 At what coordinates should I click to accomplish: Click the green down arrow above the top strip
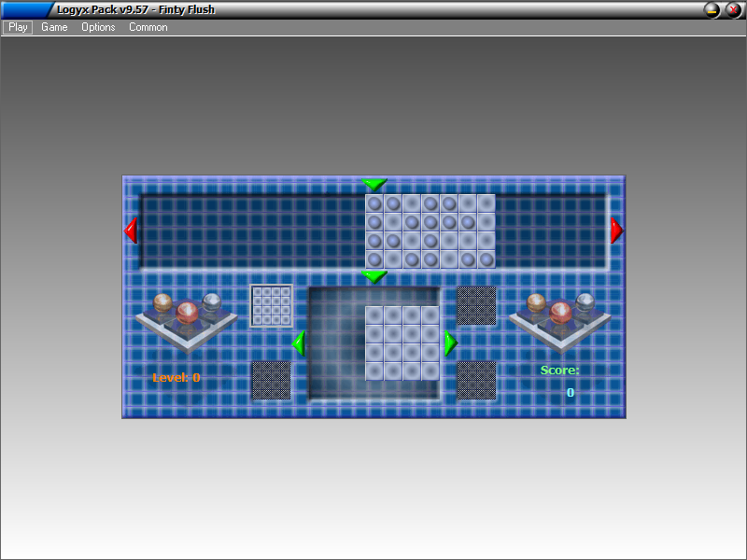(x=374, y=184)
